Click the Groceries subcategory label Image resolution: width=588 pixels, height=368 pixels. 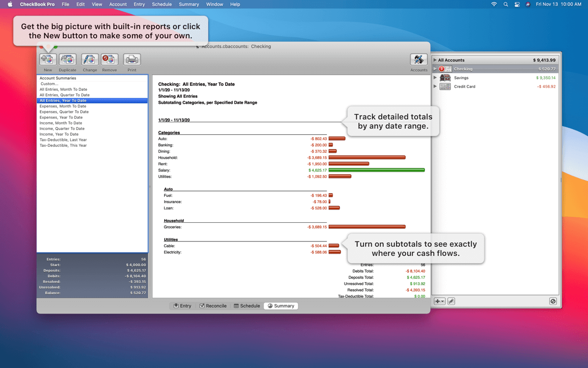click(172, 227)
